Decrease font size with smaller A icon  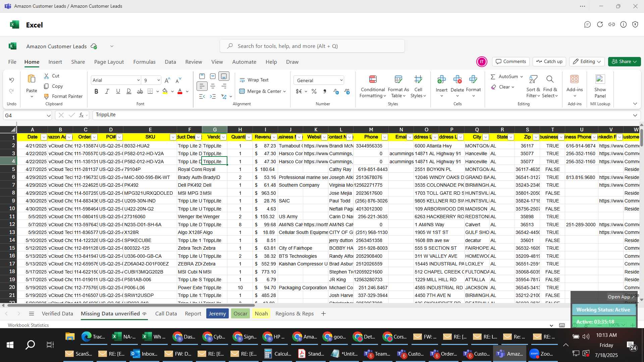[x=178, y=80]
